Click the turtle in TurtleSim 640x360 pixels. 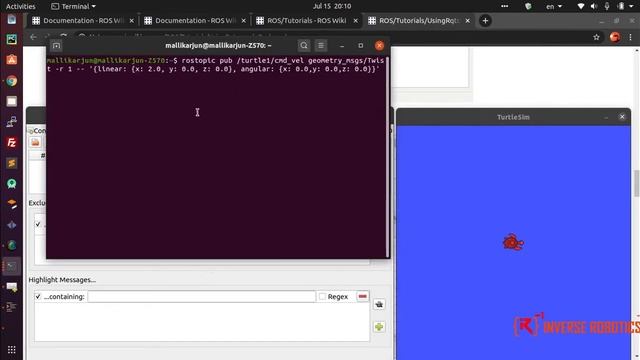point(513,242)
